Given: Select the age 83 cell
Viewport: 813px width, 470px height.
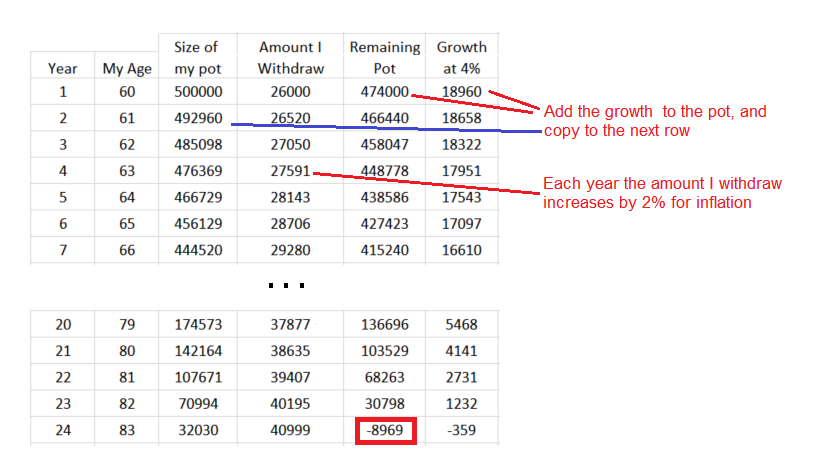Looking at the screenshot, I should [126, 431].
